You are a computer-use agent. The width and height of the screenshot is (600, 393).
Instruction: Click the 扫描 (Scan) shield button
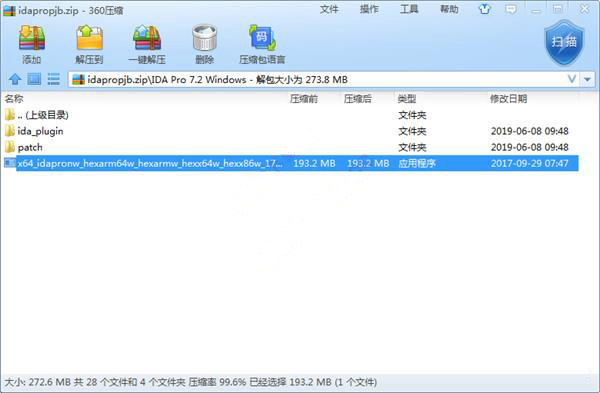pyautogui.click(x=564, y=43)
